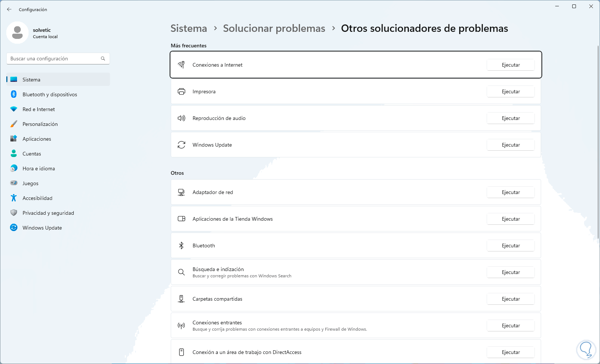Click Ejecutar for Reproducción de audio
This screenshot has width=600, height=364.
click(x=510, y=118)
